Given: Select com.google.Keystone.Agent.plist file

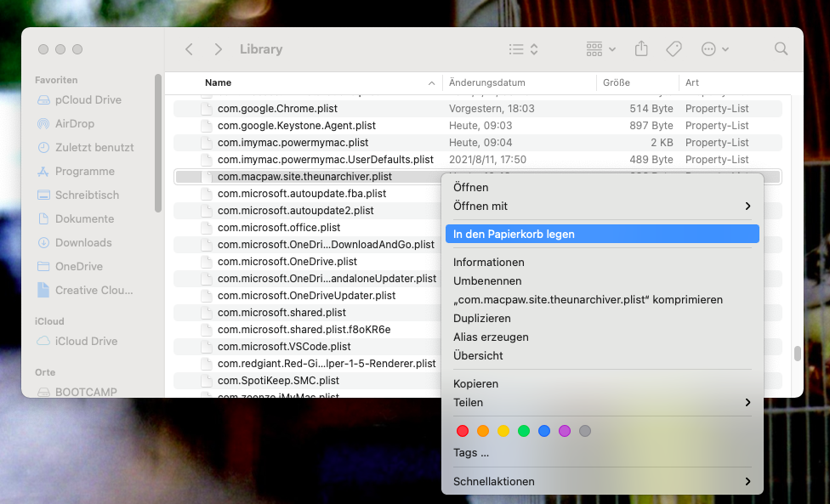Looking at the screenshot, I should 478,125.
